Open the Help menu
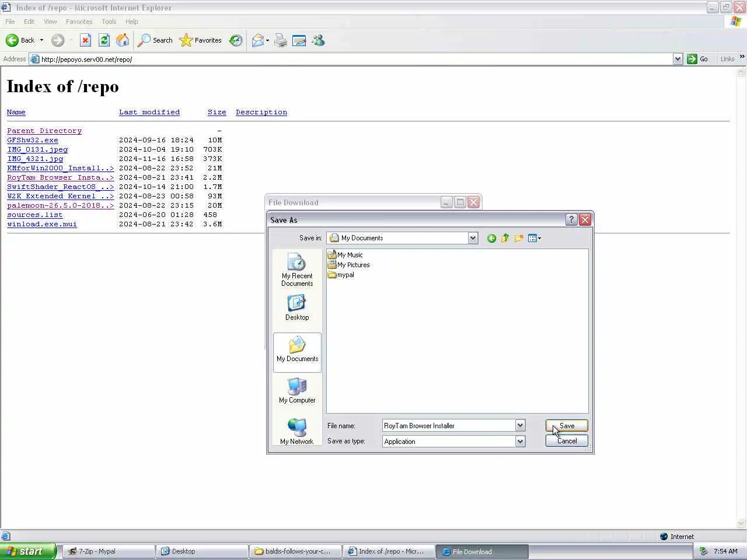This screenshot has height=560, width=747. [x=131, y=22]
